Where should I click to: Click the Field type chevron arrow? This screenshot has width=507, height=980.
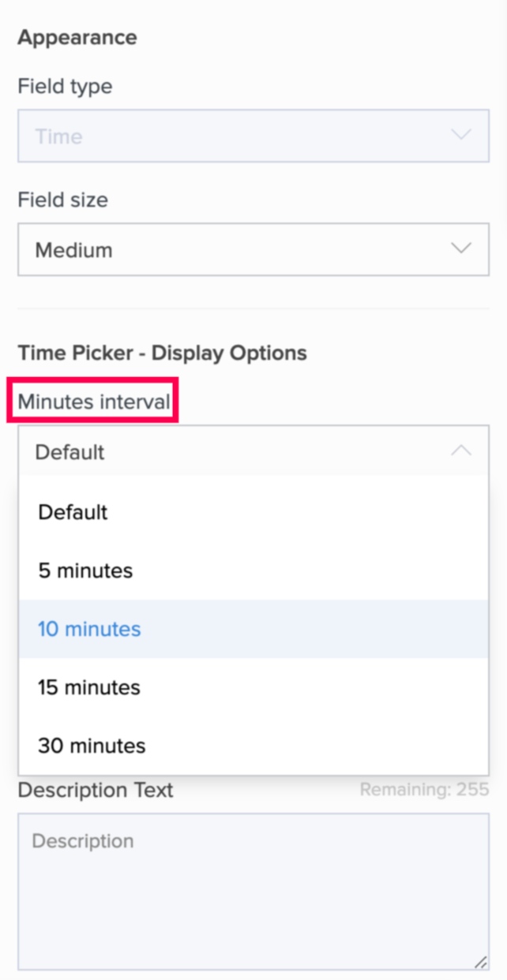pyautogui.click(x=460, y=136)
